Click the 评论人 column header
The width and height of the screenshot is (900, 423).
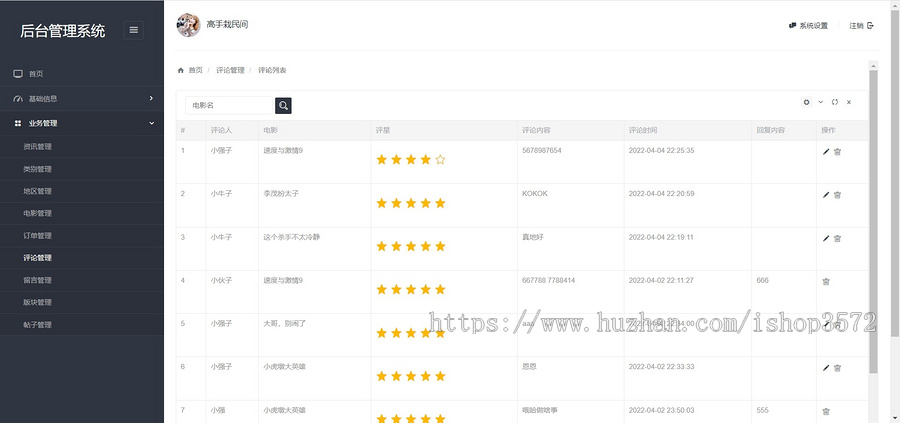pyautogui.click(x=221, y=130)
